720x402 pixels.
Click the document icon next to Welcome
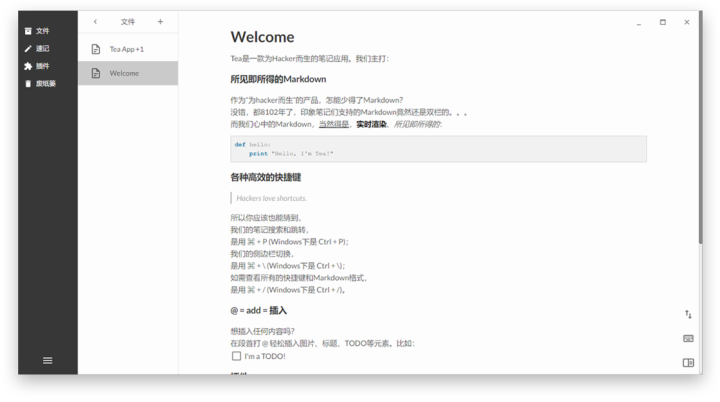tap(96, 73)
